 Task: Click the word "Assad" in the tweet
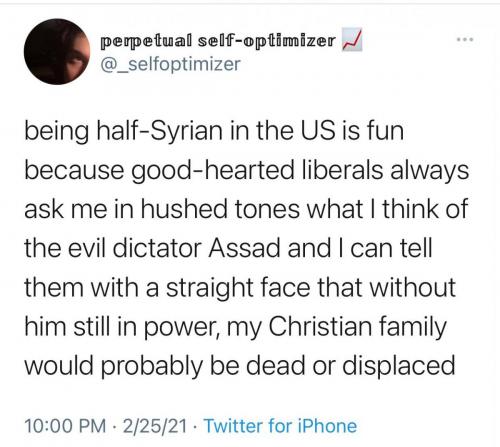point(244,248)
